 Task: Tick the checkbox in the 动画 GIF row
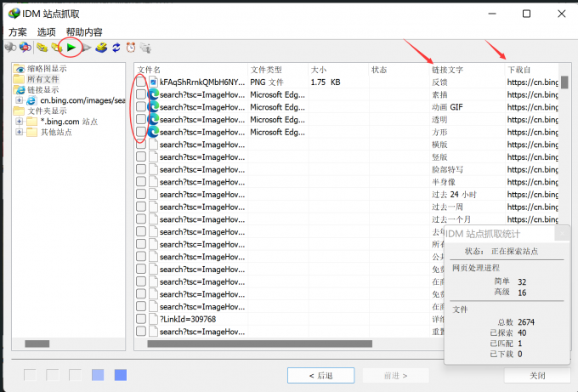[141, 107]
